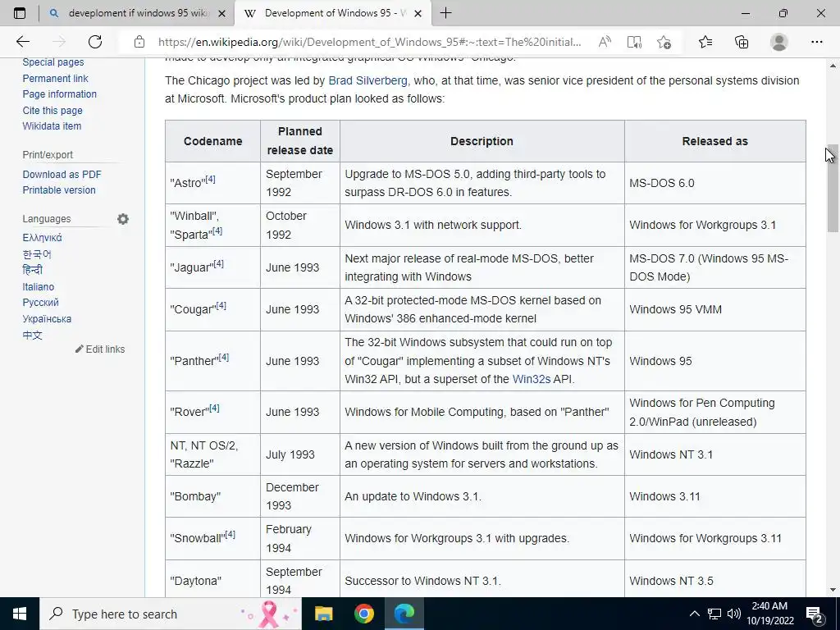View site information lock icon
840x630 pixels.
(x=139, y=42)
